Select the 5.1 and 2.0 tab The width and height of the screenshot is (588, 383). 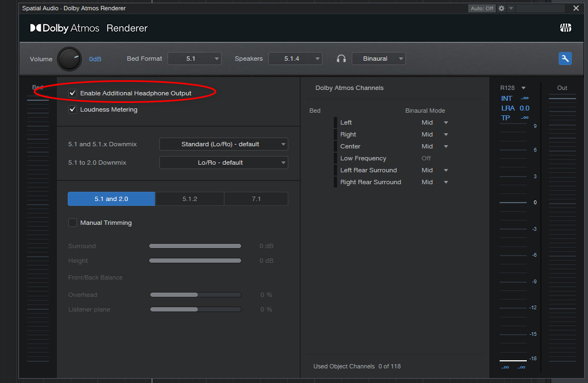point(112,199)
